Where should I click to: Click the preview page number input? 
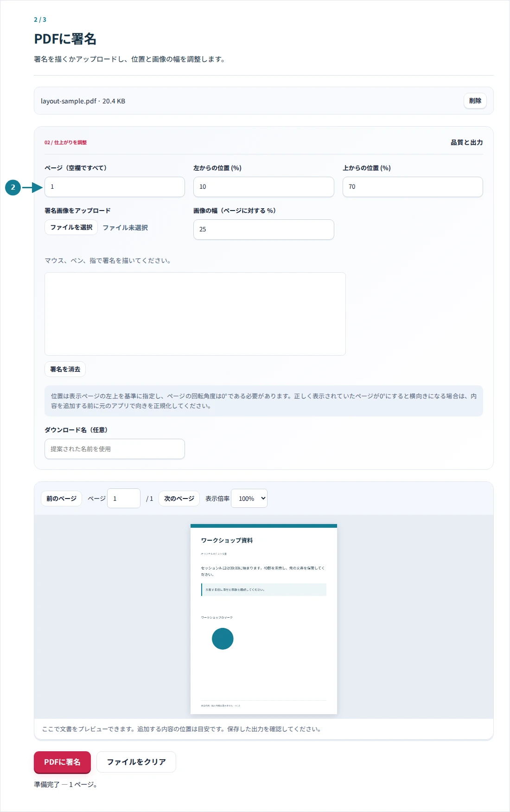pyautogui.click(x=124, y=499)
